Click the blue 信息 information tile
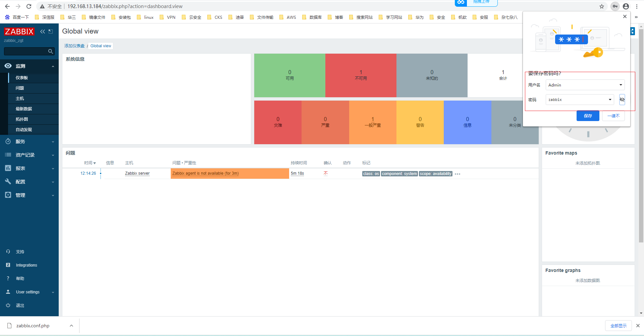 [468, 122]
